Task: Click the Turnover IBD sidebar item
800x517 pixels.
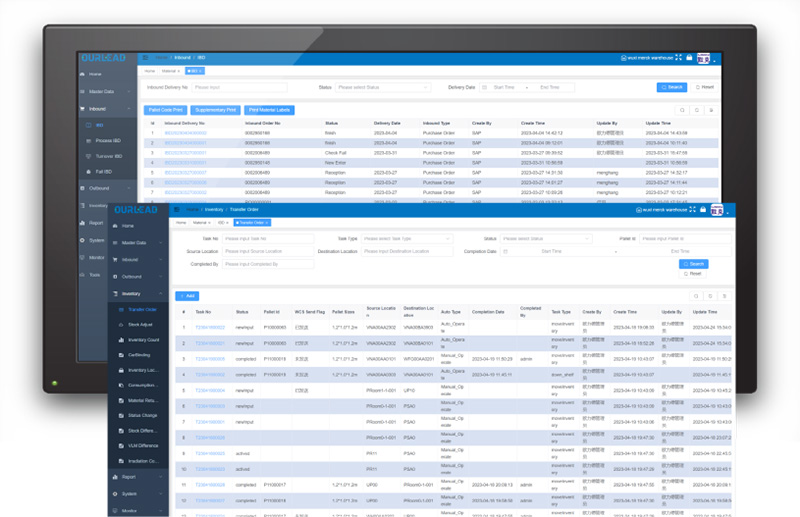Action: click(x=109, y=156)
